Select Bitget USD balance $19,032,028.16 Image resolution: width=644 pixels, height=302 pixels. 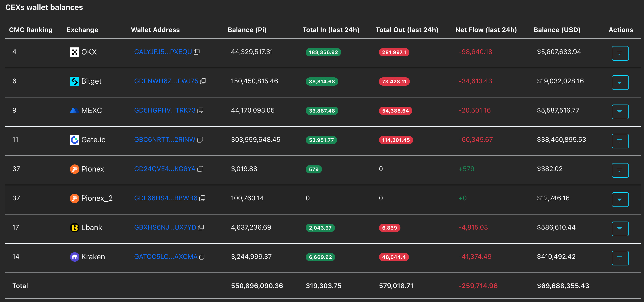tap(560, 81)
